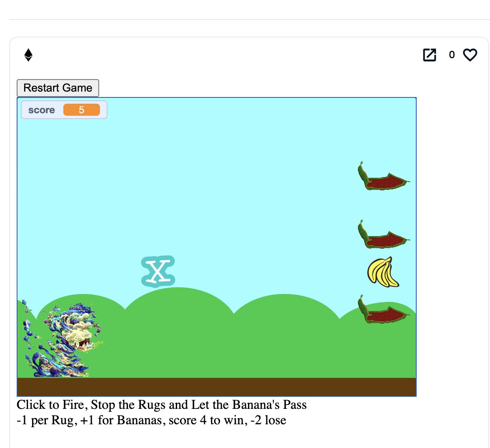
Task: Click the 'Click to Fire' instruction line
Action: (x=162, y=405)
